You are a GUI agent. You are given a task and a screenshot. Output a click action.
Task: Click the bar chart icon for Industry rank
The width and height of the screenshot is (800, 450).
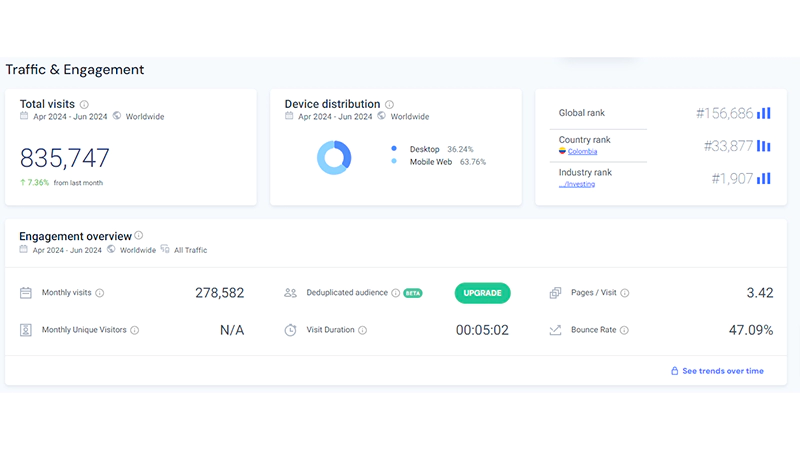click(x=763, y=178)
